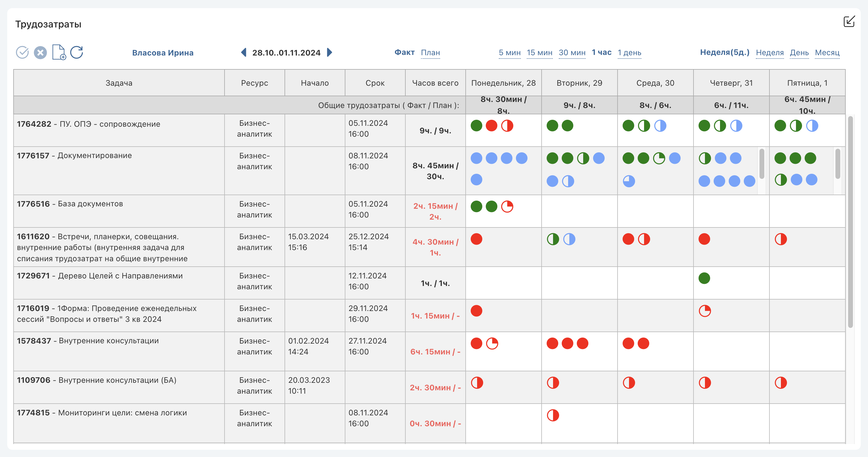Click red half circle in 1109706 Wednesday cell
This screenshot has height=457, width=868.
(x=629, y=382)
